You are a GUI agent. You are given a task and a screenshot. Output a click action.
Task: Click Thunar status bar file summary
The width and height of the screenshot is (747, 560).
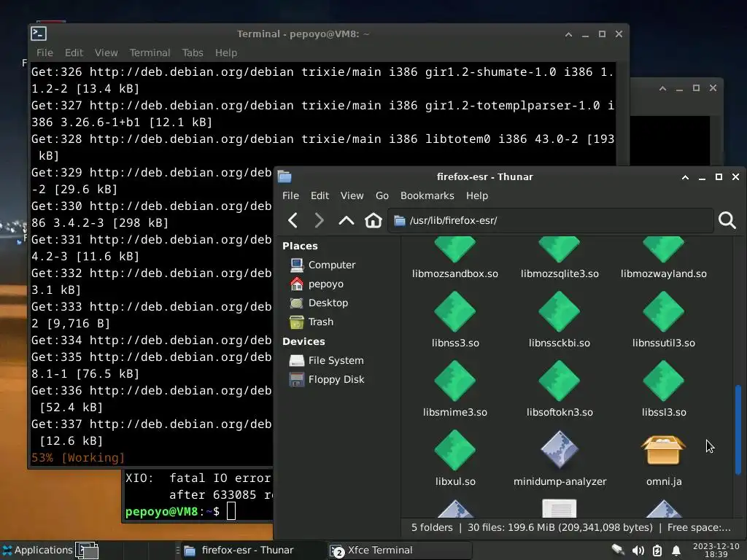click(x=570, y=528)
